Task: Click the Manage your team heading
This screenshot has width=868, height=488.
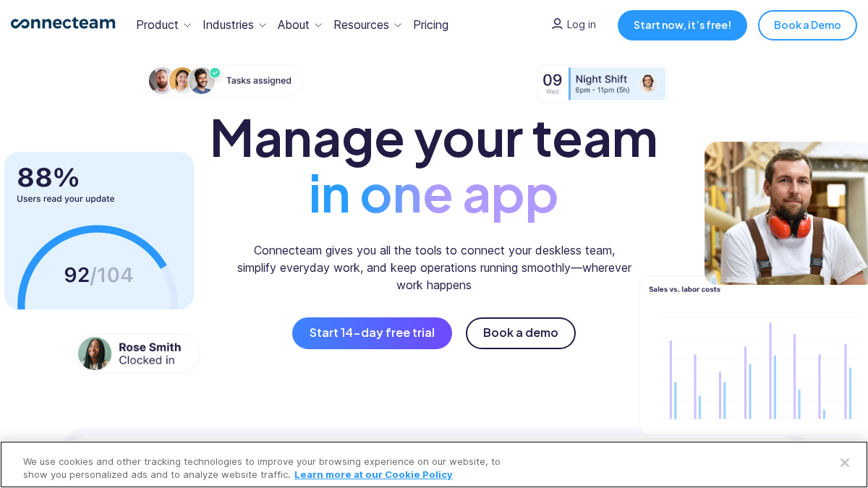Action: [434, 137]
